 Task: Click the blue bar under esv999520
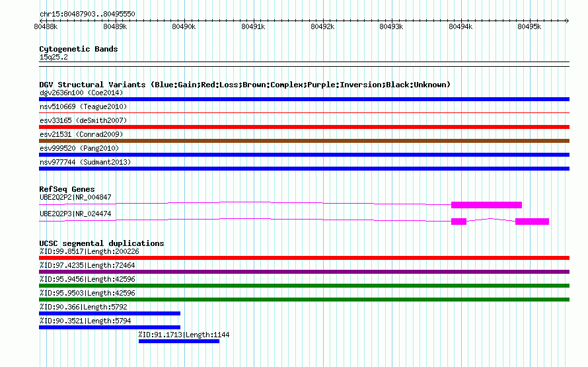pyautogui.click(x=304, y=155)
